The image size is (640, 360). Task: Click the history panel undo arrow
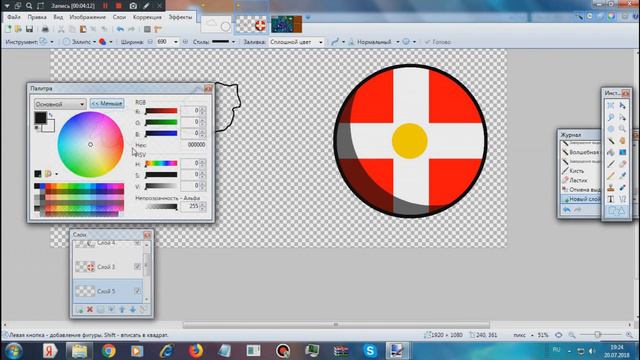click(567, 210)
